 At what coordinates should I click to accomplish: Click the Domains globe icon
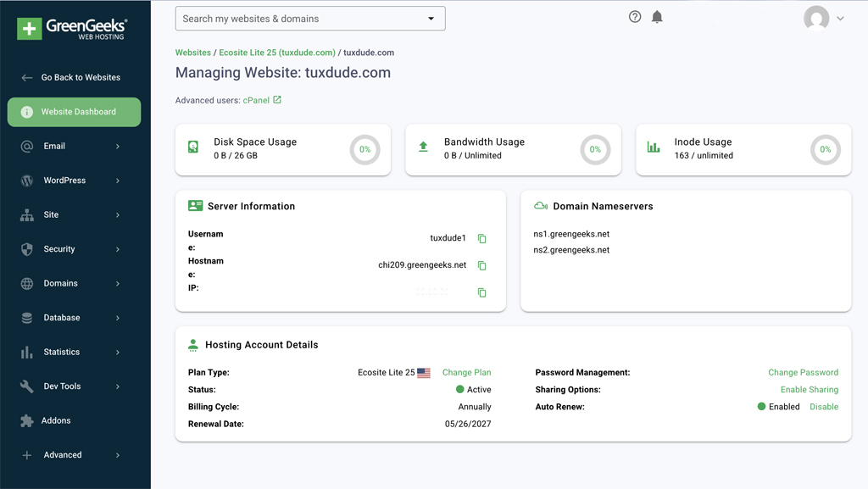coord(26,283)
